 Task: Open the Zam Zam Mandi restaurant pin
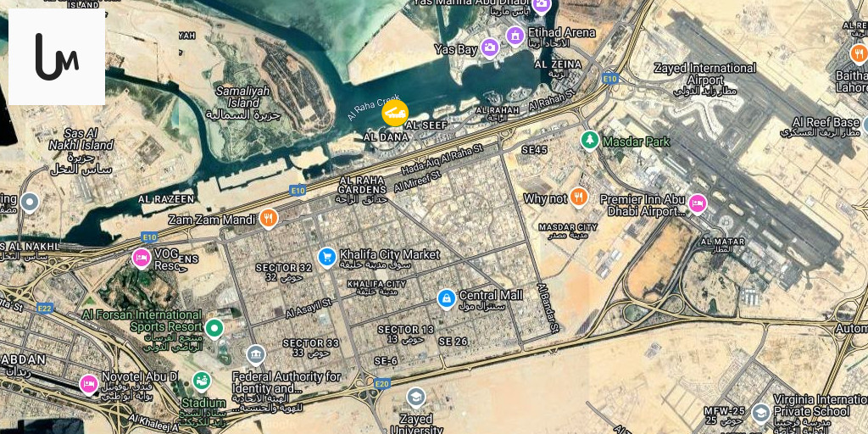click(269, 218)
